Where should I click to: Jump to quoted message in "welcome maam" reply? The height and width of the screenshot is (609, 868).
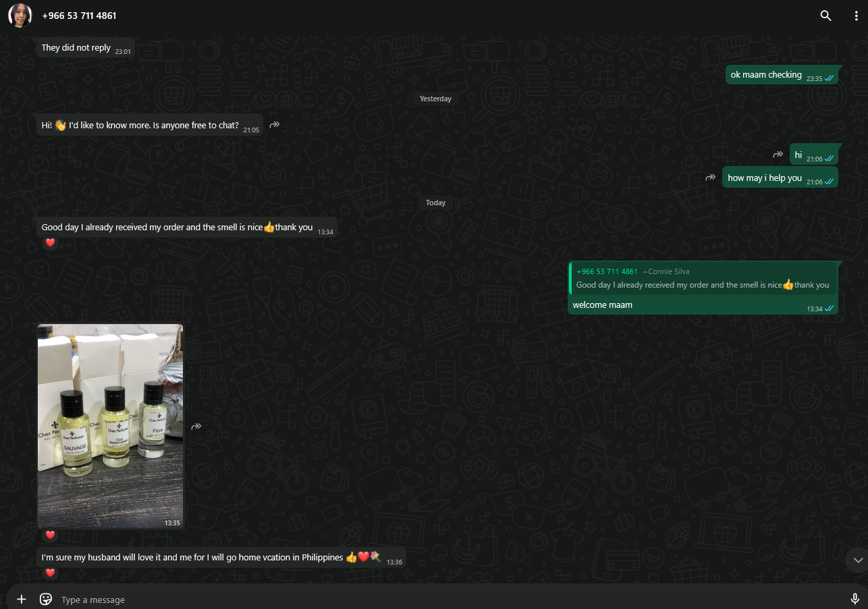[702, 278]
